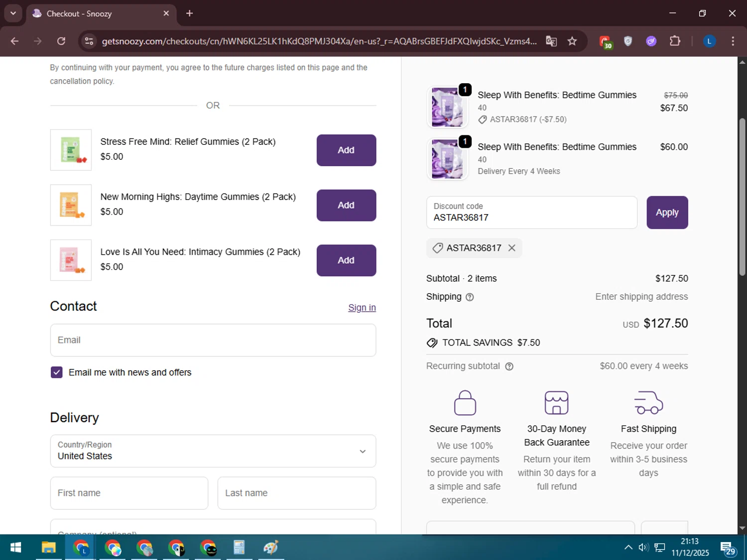This screenshot has height=560, width=747.
Task: Uncheck Email me with news and offers
Action: [57, 372]
